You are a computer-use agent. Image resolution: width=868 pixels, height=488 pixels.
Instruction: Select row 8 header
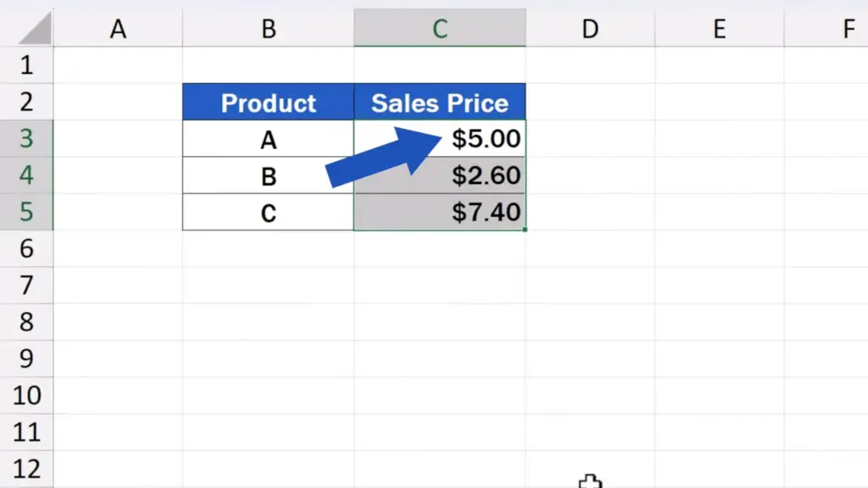(26, 322)
